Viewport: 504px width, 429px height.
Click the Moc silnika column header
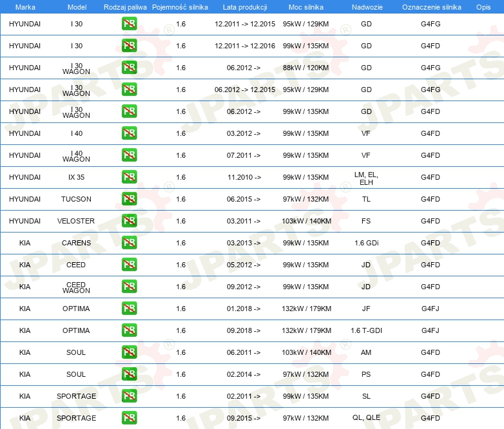tap(306, 7)
